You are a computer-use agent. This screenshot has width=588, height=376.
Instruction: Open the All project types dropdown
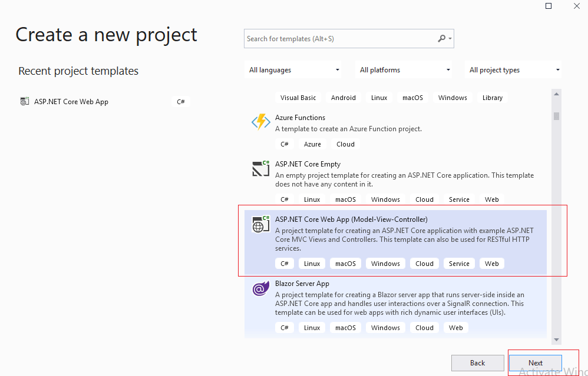[x=513, y=69]
